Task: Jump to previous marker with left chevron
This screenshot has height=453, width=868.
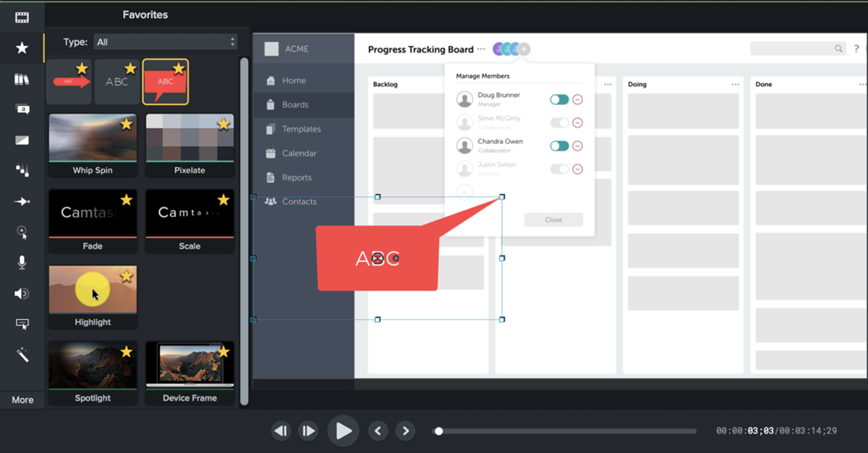Action: (x=378, y=431)
